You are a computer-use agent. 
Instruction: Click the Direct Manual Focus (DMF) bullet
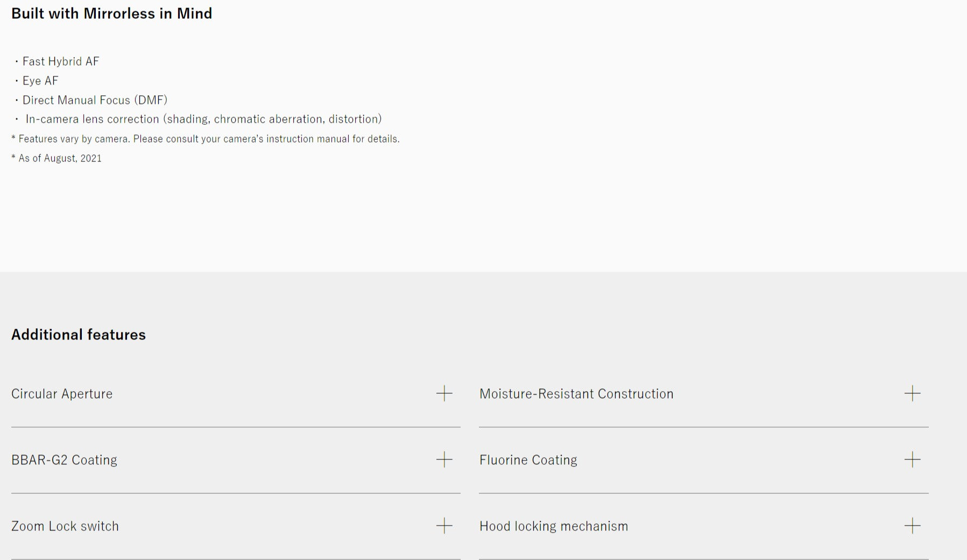95,100
